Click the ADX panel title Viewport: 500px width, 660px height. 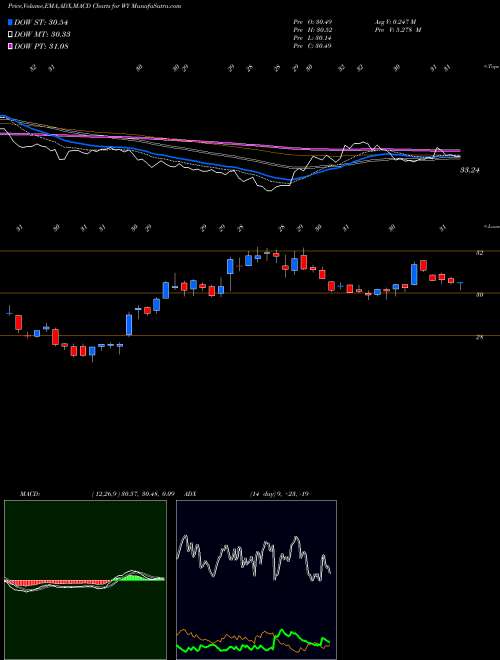(x=191, y=494)
